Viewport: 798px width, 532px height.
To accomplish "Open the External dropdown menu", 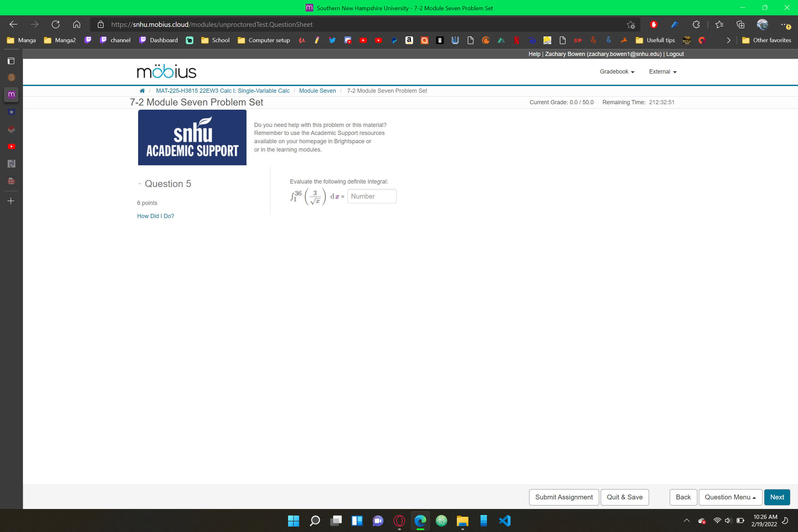I will point(661,71).
